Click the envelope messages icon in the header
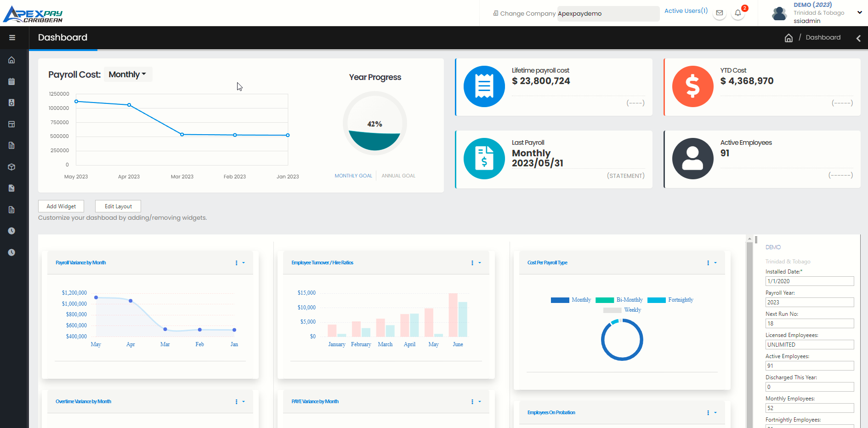Screen dimensions: 868x428 [x=720, y=13]
